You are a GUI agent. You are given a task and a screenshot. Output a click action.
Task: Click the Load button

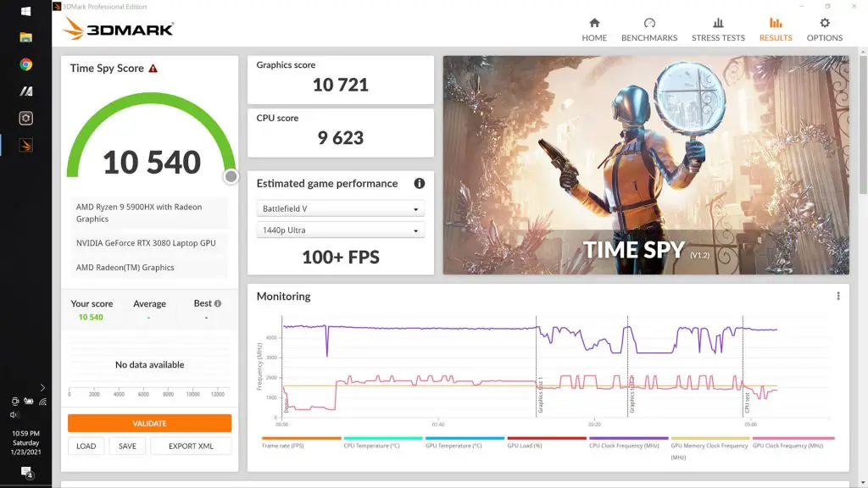pos(86,446)
